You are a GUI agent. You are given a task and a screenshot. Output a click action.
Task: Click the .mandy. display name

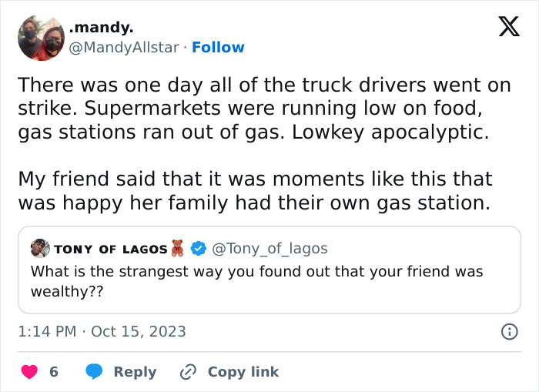coord(101,28)
